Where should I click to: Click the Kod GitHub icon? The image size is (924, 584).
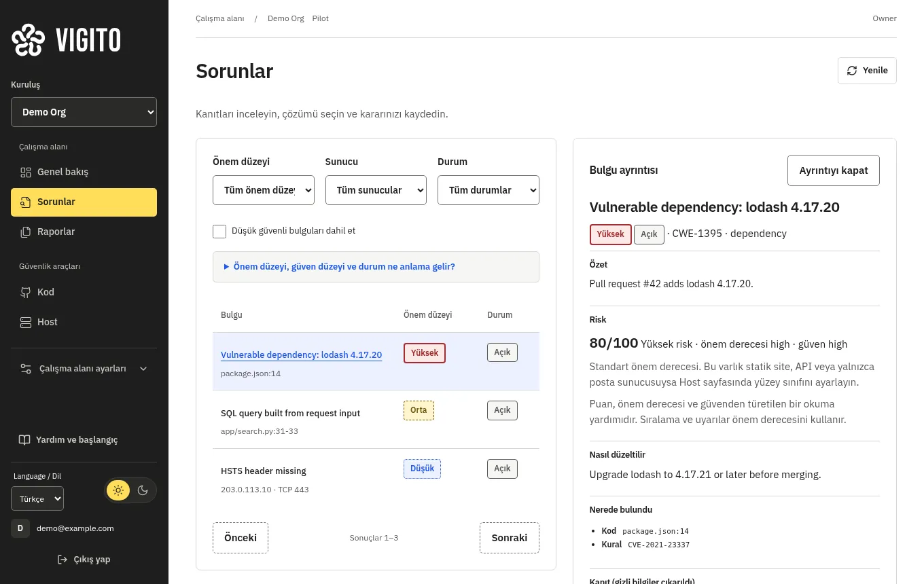26,292
